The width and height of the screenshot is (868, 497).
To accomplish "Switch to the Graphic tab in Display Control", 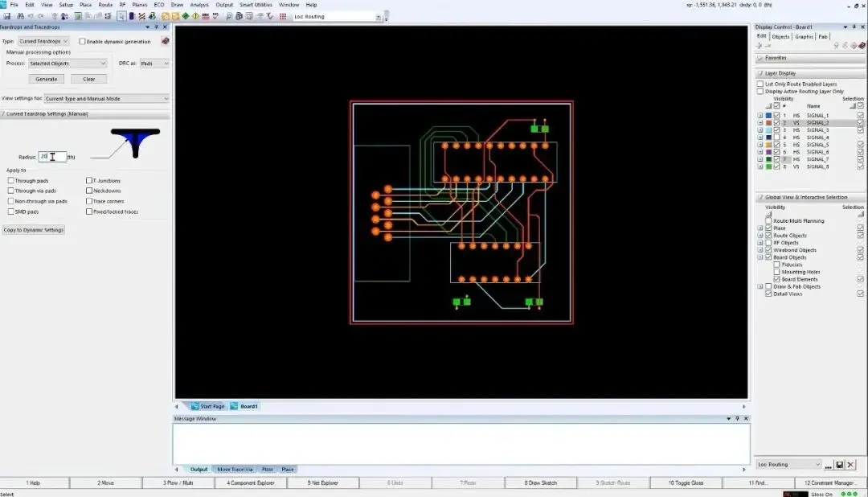I will (x=804, y=36).
